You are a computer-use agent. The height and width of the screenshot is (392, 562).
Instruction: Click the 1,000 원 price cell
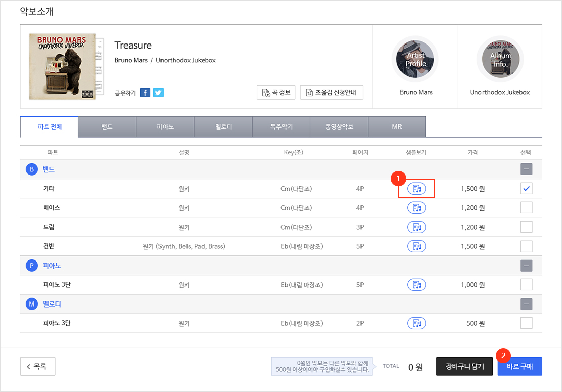473,285
